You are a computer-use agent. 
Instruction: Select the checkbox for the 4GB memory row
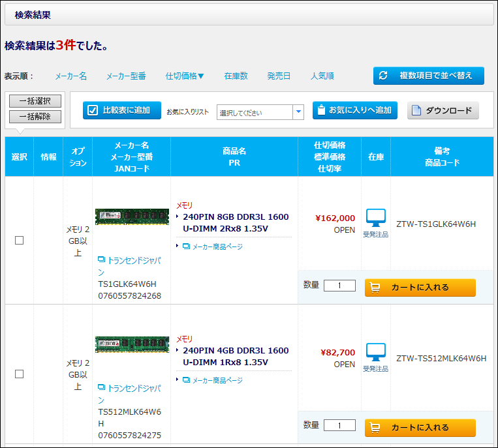[x=20, y=374]
